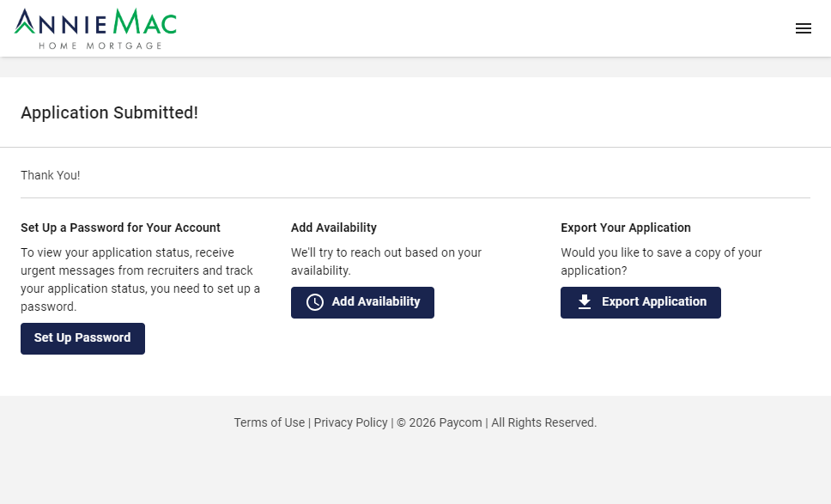Click the bold "Add Availability" section heading
The height and width of the screenshot is (504, 831).
point(334,228)
